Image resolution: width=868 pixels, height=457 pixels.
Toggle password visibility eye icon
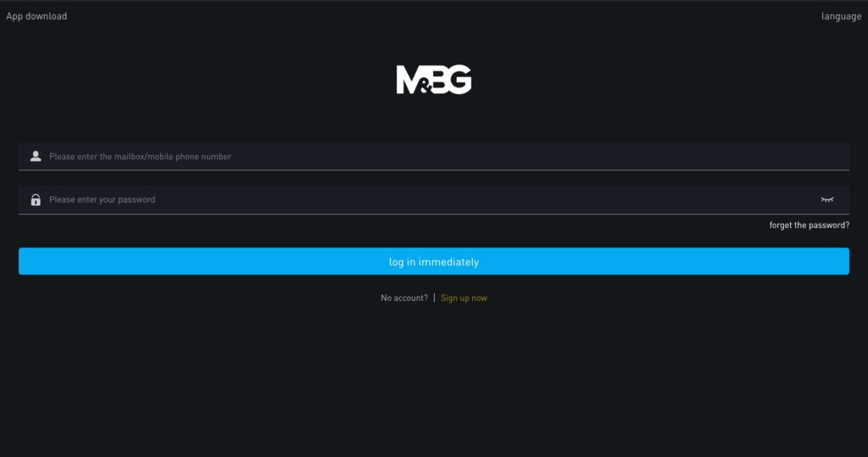click(x=827, y=199)
